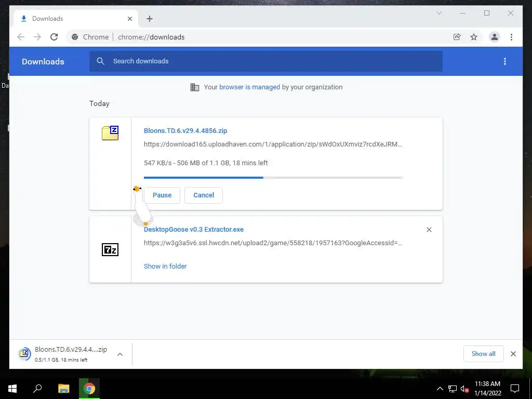Open a new tab with the plus button
This screenshot has width=532, height=399.
[x=150, y=19]
